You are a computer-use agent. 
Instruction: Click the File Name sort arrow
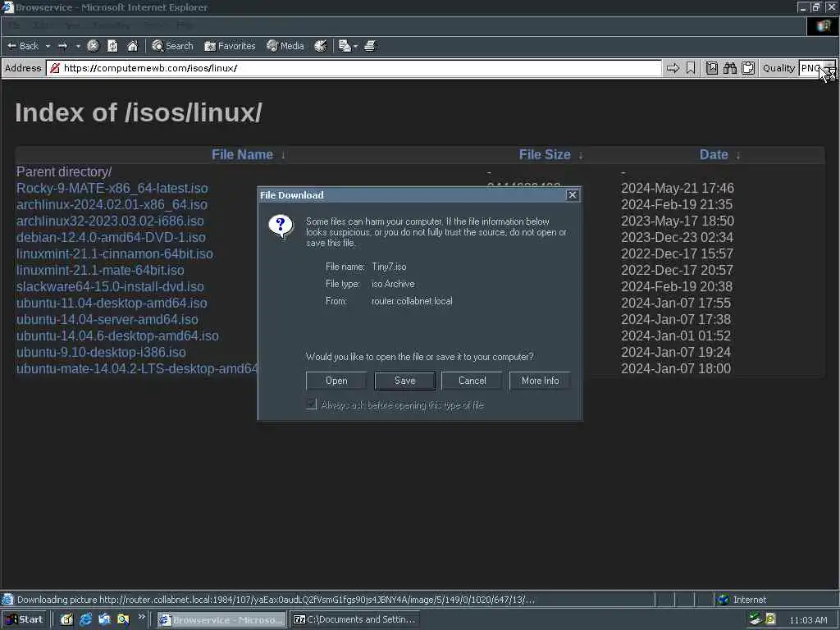(x=283, y=155)
